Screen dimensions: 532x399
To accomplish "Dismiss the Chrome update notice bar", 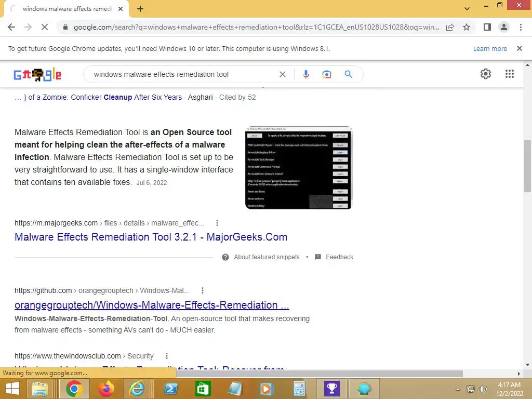I will pos(519,48).
